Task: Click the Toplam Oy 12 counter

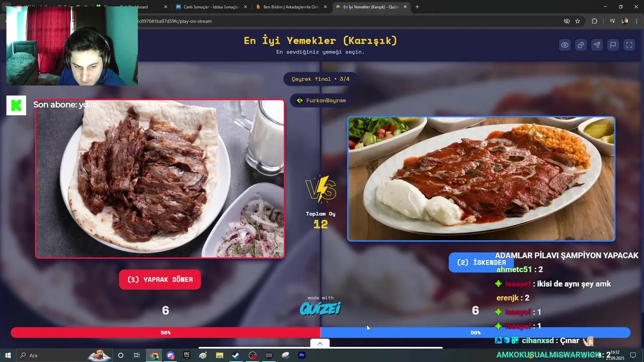Action: coord(320,220)
